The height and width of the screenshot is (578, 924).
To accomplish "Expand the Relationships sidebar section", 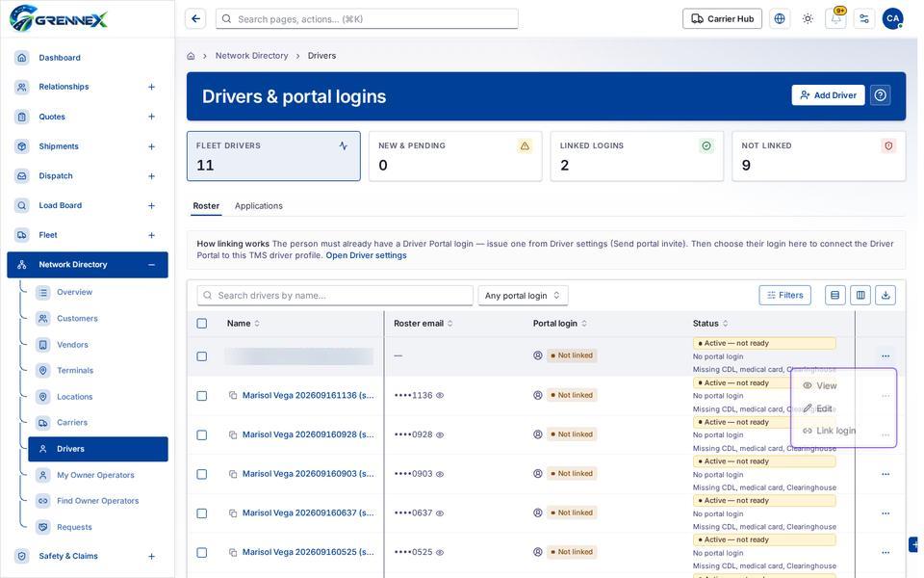I will click(151, 87).
